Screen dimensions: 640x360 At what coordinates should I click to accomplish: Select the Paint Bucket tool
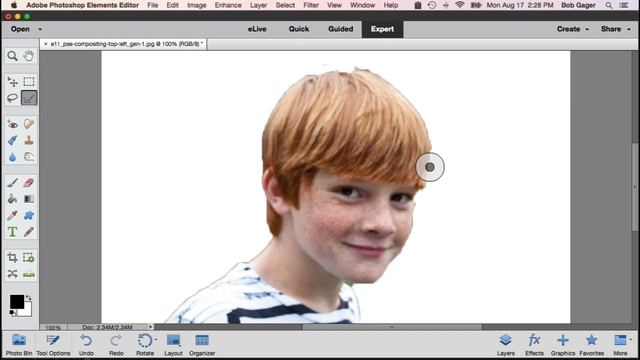coord(12,199)
